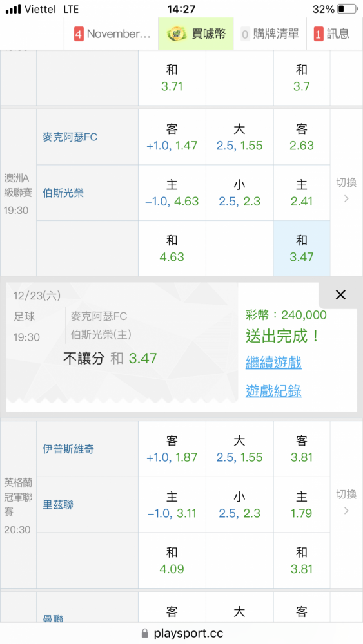Click the 麥克阿瑟FC team name
The width and height of the screenshot is (363, 644).
pyautogui.click(x=70, y=137)
